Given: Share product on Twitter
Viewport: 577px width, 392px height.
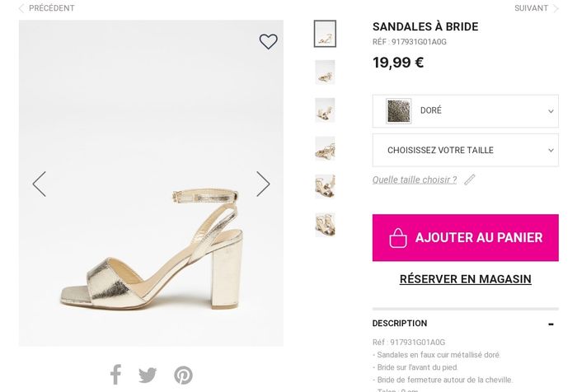Looking at the screenshot, I should 148,376.
